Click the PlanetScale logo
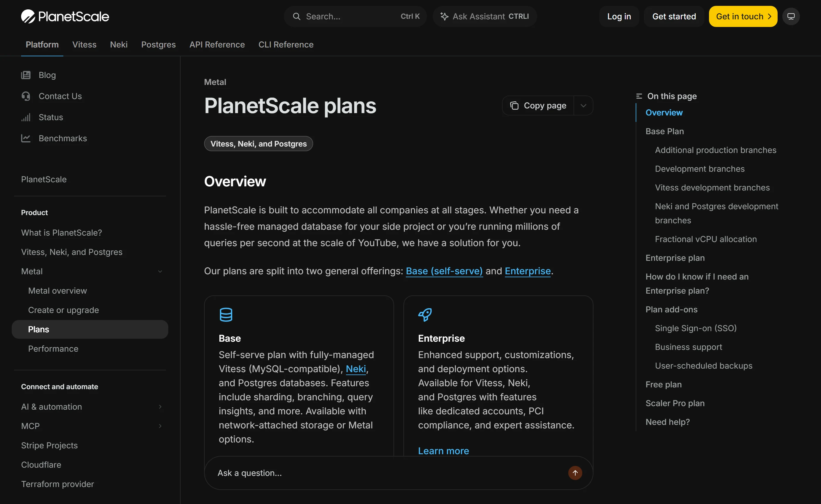Image resolution: width=821 pixels, height=504 pixels. pos(65,16)
